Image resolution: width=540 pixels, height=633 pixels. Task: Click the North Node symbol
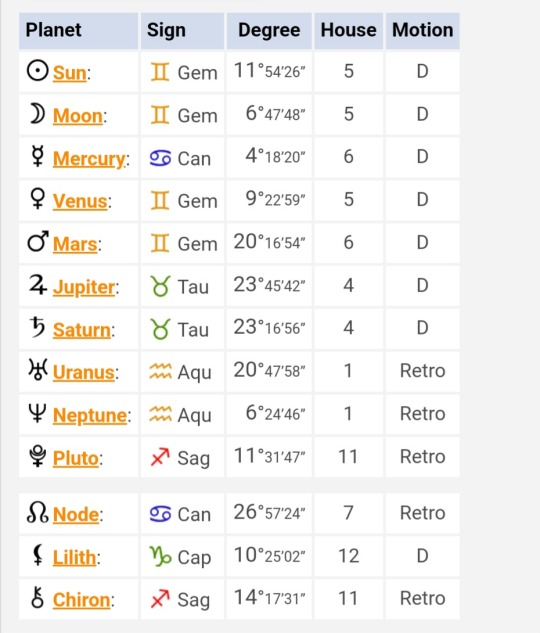pos(38,513)
